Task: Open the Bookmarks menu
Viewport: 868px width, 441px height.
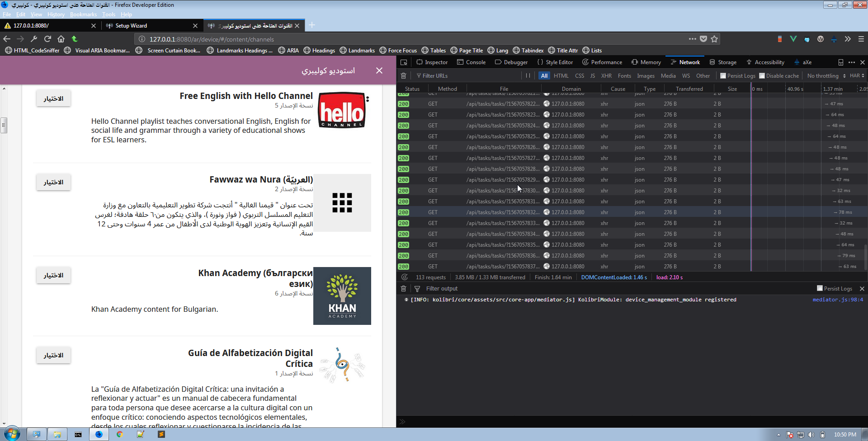Action: coord(83,14)
